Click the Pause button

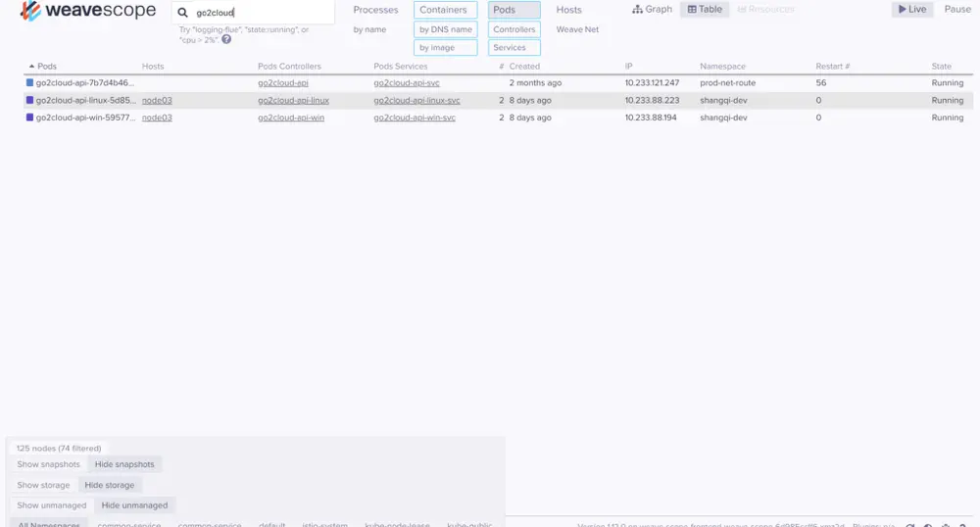click(x=957, y=10)
